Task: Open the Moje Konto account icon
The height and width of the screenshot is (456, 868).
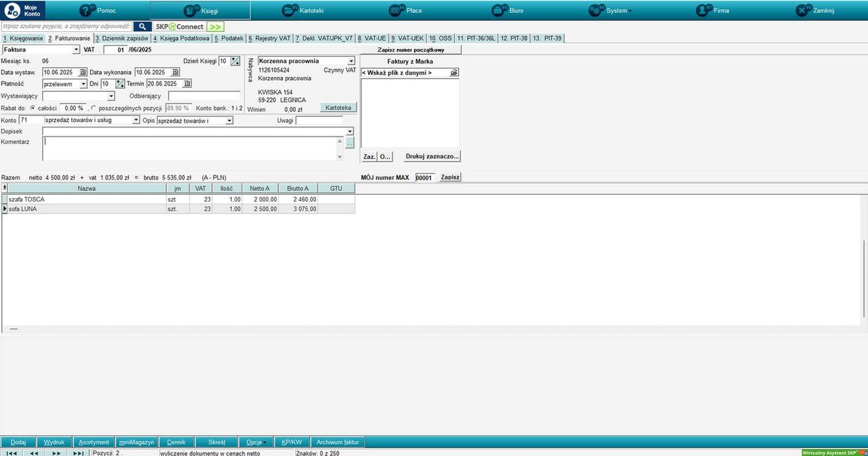Action: pos(23,10)
